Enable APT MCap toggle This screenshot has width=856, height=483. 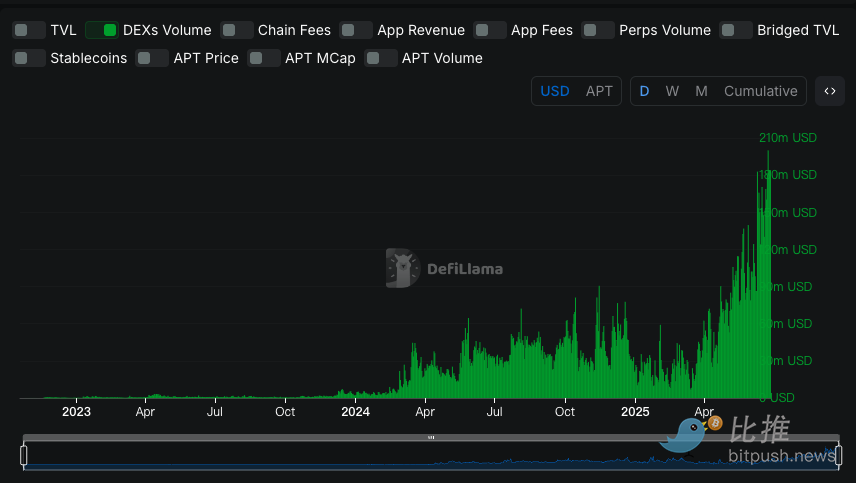264,58
